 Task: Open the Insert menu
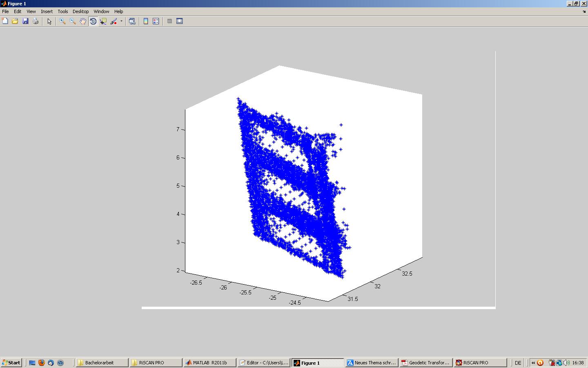tap(47, 11)
